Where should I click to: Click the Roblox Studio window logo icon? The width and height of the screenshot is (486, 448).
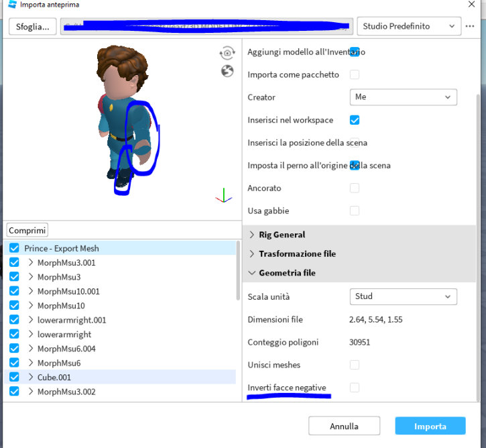click(12, 4)
